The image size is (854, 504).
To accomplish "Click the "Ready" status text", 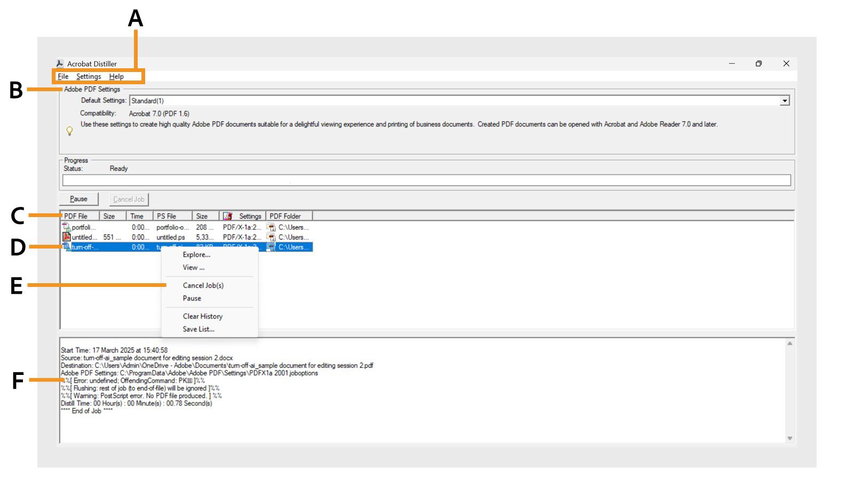I will coord(118,169).
